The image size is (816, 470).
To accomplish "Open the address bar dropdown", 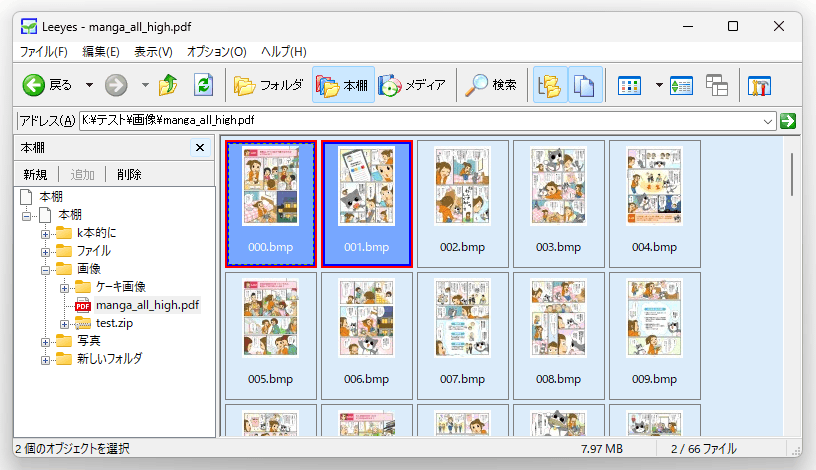I will pyautogui.click(x=768, y=121).
